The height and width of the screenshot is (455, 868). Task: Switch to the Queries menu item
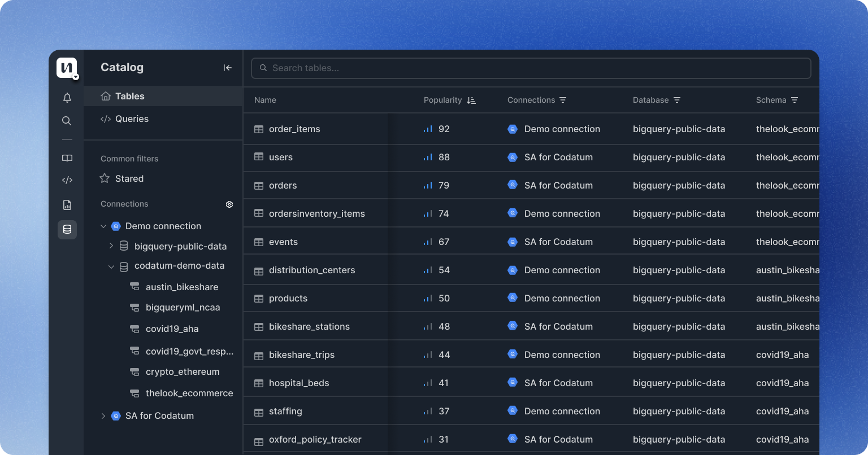tap(132, 119)
